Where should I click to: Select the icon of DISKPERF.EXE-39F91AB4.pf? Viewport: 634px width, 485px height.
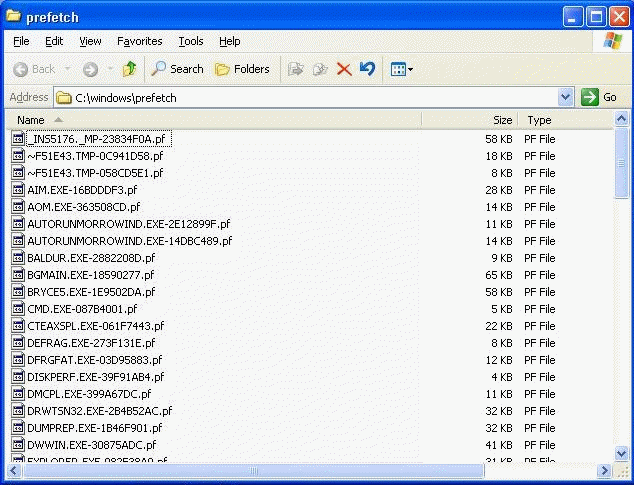(18, 377)
